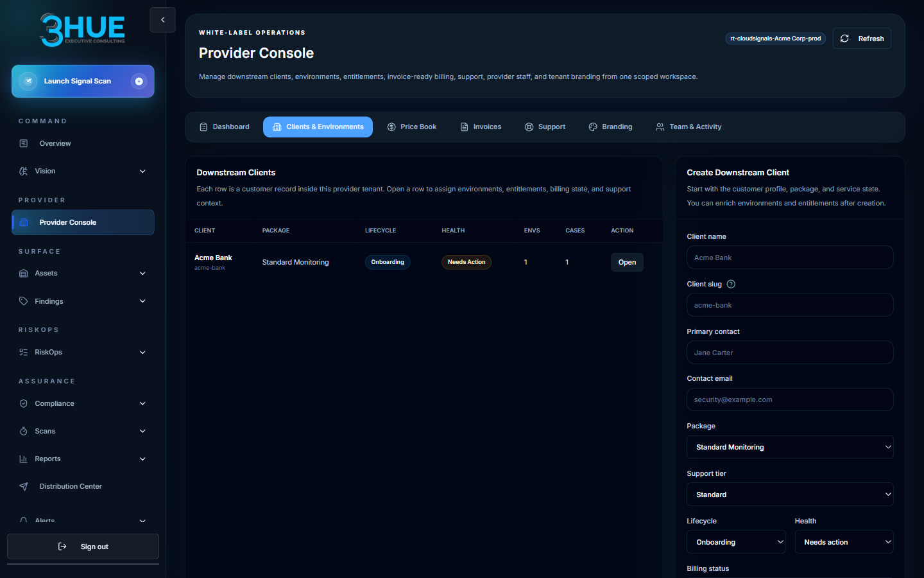Click the Vision sidebar icon
This screenshot has width=924, height=578.
[24, 171]
